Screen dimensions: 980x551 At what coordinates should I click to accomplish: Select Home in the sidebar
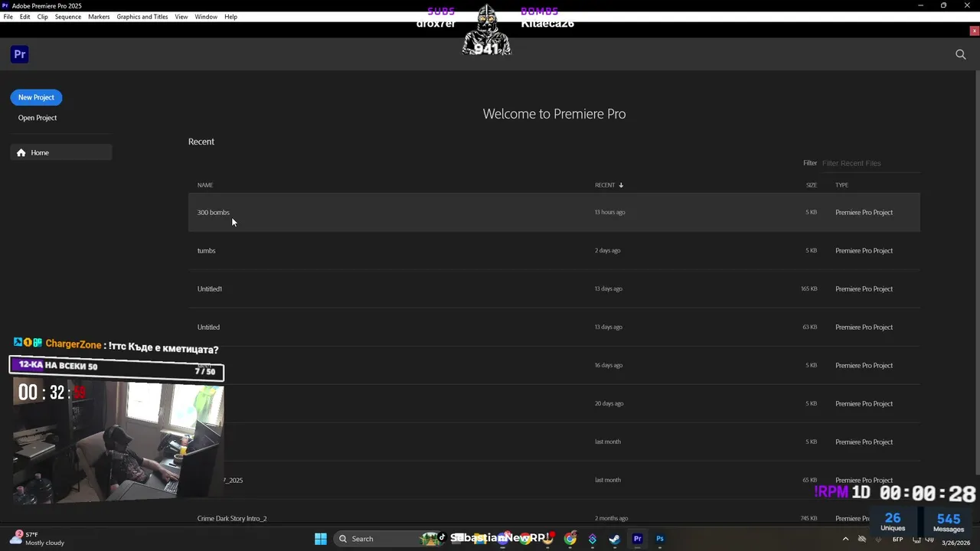[61, 152]
